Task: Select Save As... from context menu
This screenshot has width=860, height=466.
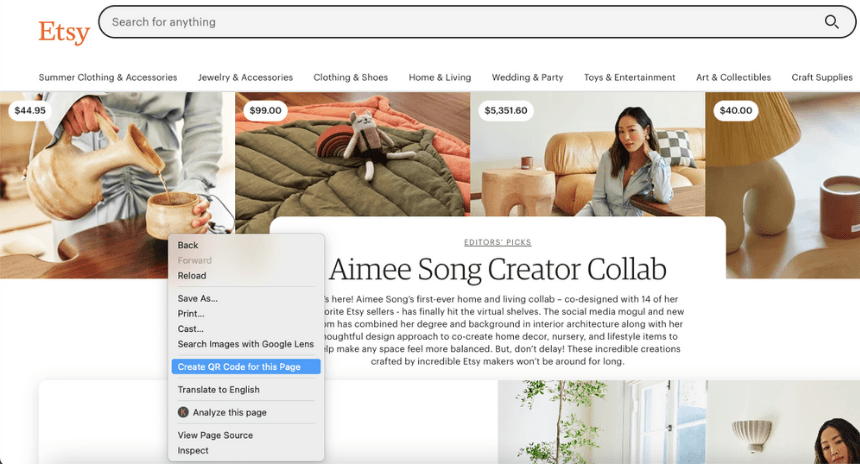Action: 246,299
